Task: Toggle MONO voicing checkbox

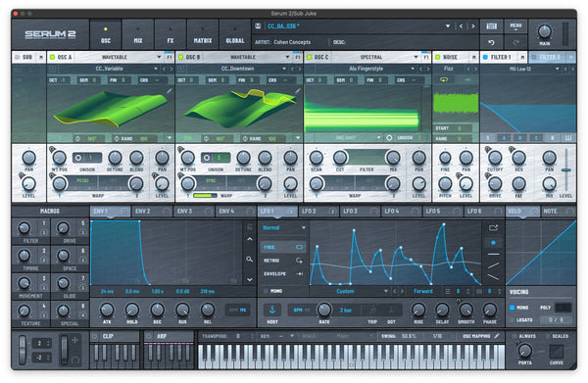Action: pyautogui.click(x=513, y=308)
